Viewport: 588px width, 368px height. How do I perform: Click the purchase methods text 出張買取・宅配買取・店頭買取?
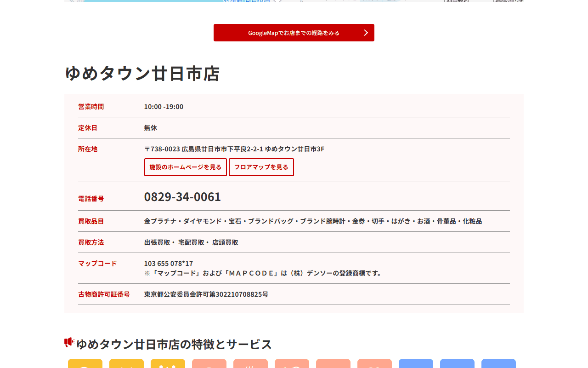tap(191, 242)
